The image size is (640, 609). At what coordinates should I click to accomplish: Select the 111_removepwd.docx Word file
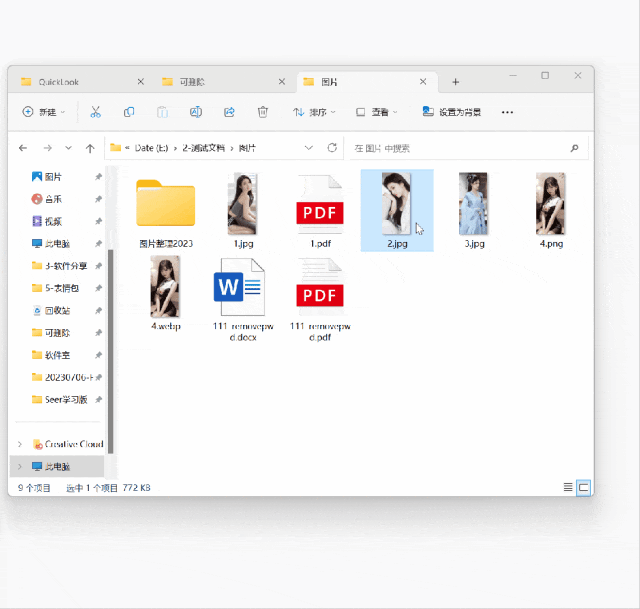point(240,299)
